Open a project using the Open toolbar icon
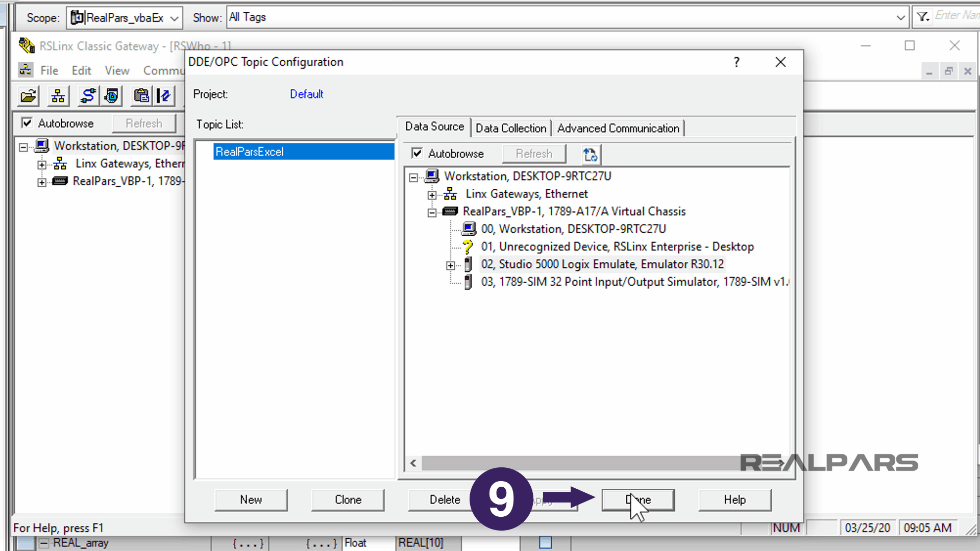 click(x=28, y=95)
